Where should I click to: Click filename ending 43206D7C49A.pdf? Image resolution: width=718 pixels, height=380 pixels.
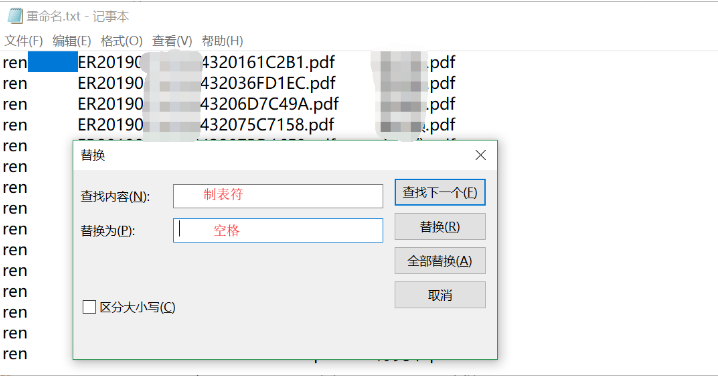point(208,104)
